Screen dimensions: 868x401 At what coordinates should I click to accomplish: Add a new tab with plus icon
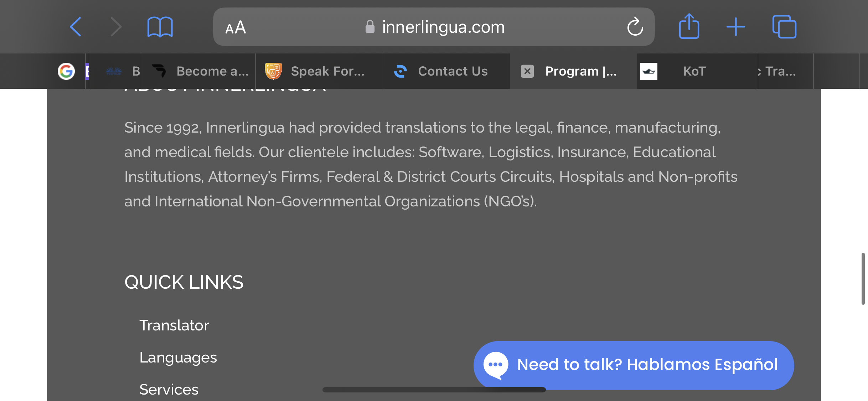coord(736,27)
